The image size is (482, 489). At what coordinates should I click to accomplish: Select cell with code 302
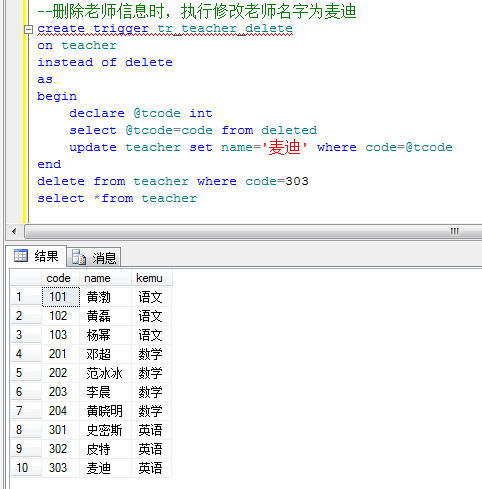(x=61, y=449)
